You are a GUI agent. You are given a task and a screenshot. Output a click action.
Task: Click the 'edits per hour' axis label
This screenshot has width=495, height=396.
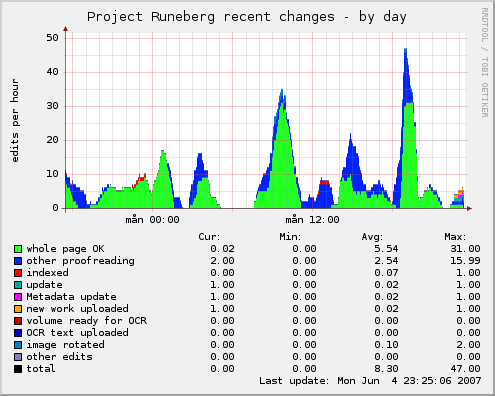tap(15, 120)
